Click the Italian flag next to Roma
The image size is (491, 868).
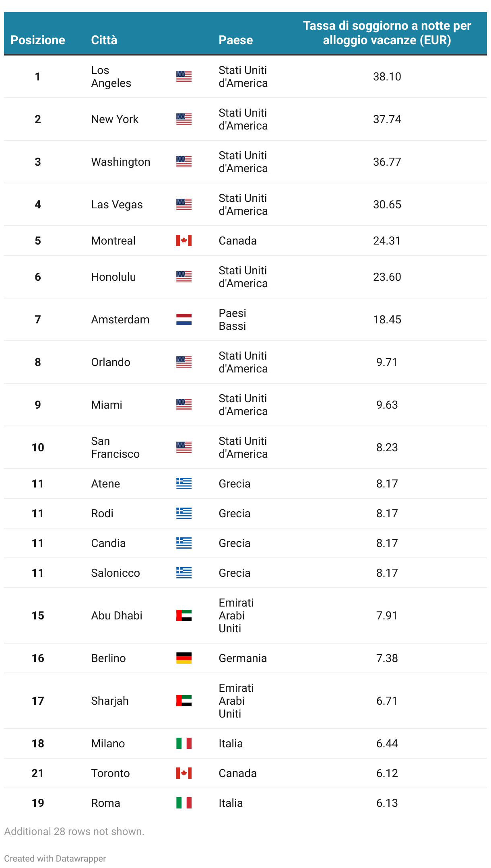[184, 803]
